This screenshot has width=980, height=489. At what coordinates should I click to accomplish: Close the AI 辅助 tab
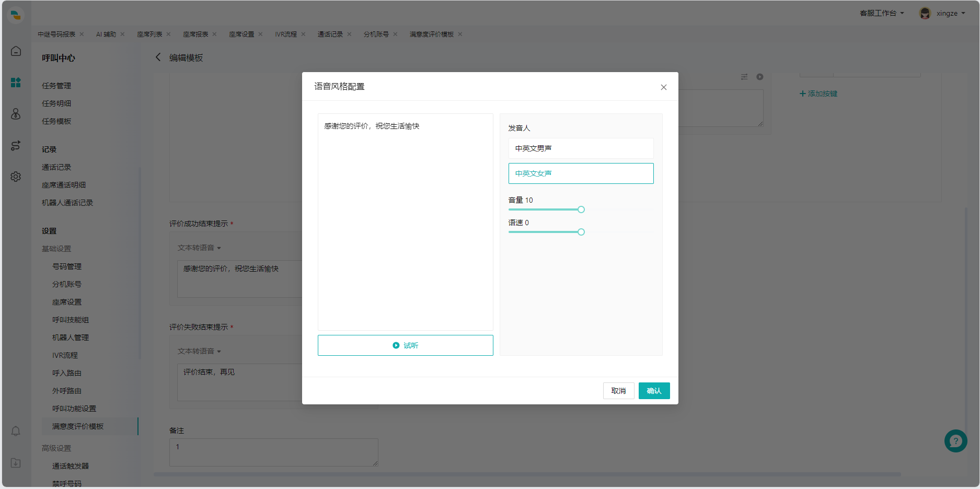(123, 34)
